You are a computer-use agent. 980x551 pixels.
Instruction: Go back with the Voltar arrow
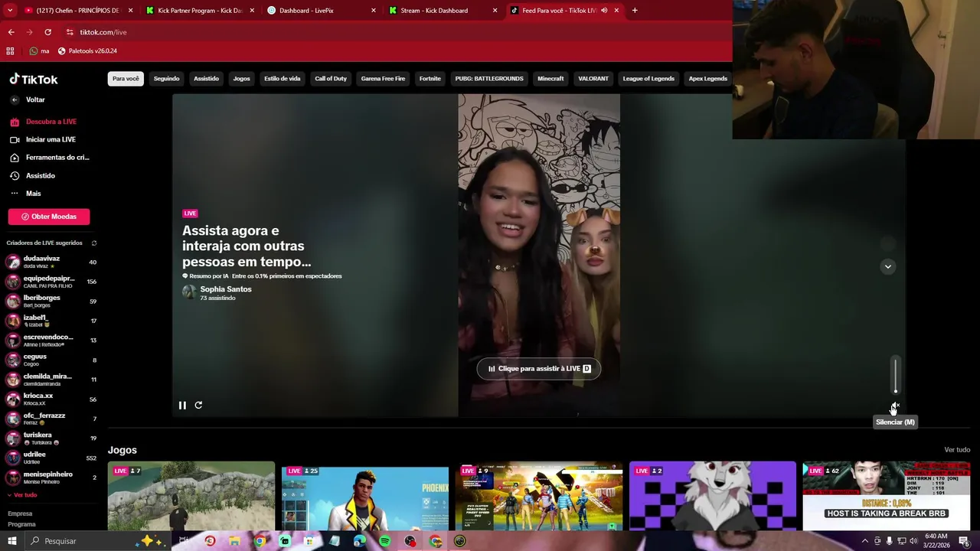15,99
